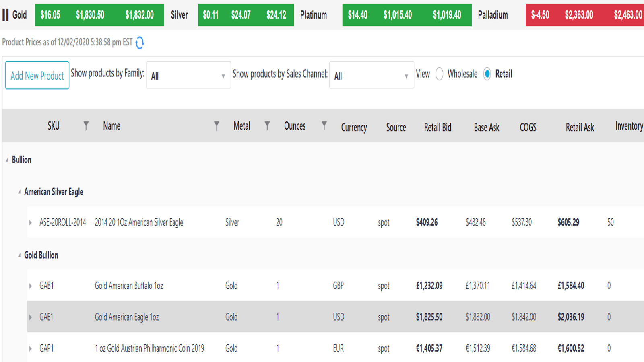This screenshot has width=644, height=362.
Task: Collapse the Gold Bullion group
Action: click(x=19, y=255)
